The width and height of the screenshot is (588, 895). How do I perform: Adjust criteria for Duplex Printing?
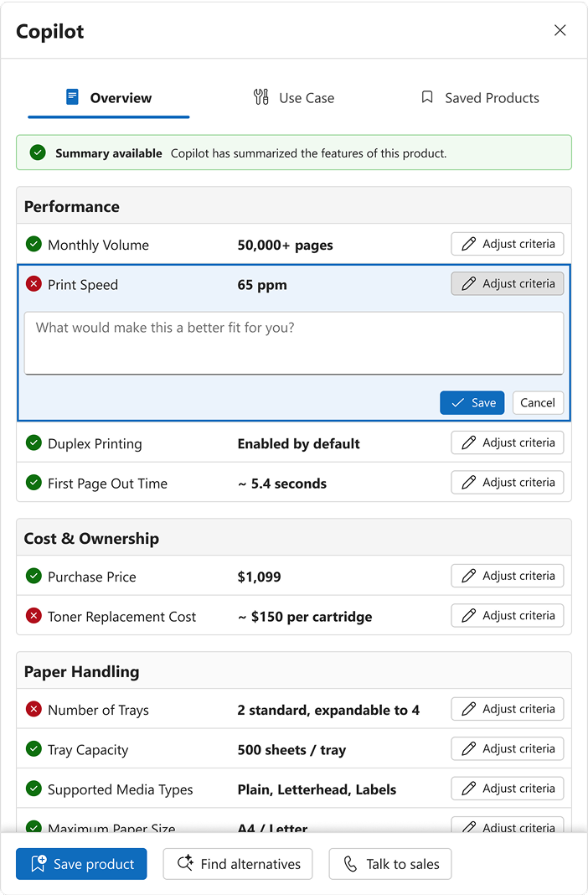(x=507, y=442)
